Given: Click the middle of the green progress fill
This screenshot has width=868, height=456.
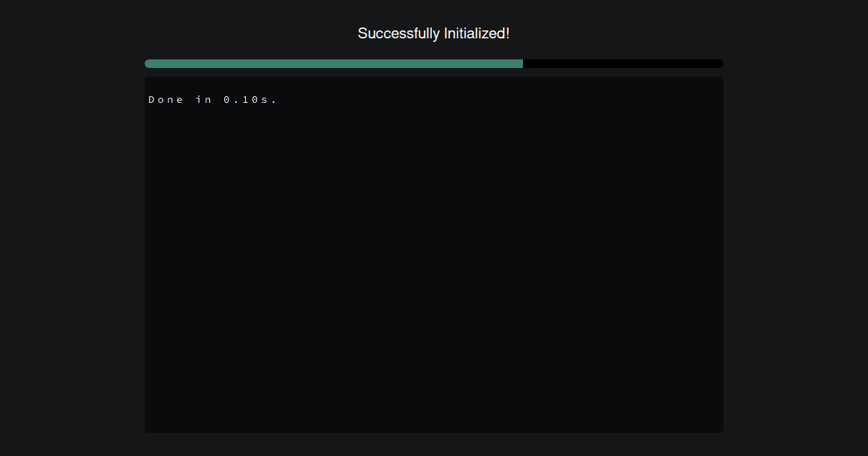Looking at the screenshot, I should [x=333, y=64].
